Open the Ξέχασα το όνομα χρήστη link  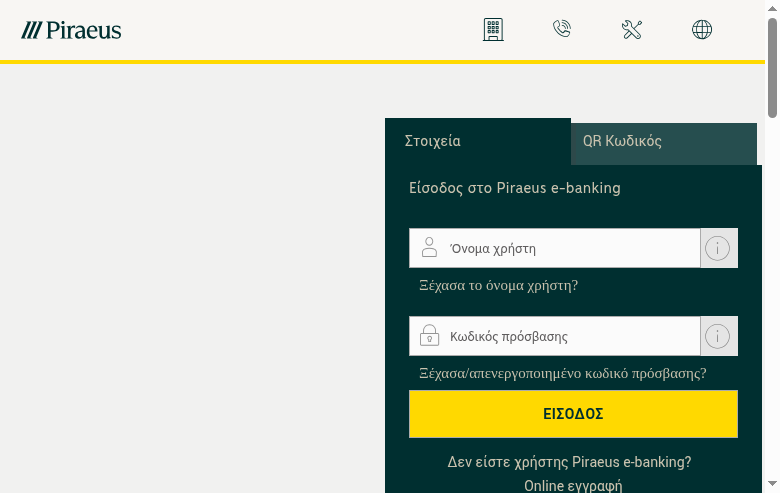[x=498, y=286]
